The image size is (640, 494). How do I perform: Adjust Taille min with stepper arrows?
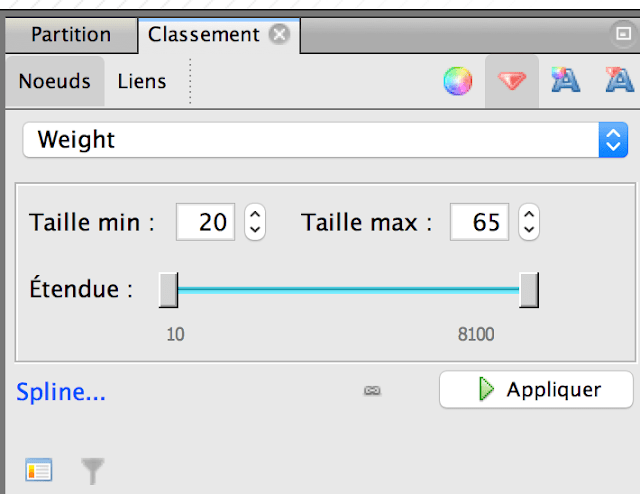(255, 222)
